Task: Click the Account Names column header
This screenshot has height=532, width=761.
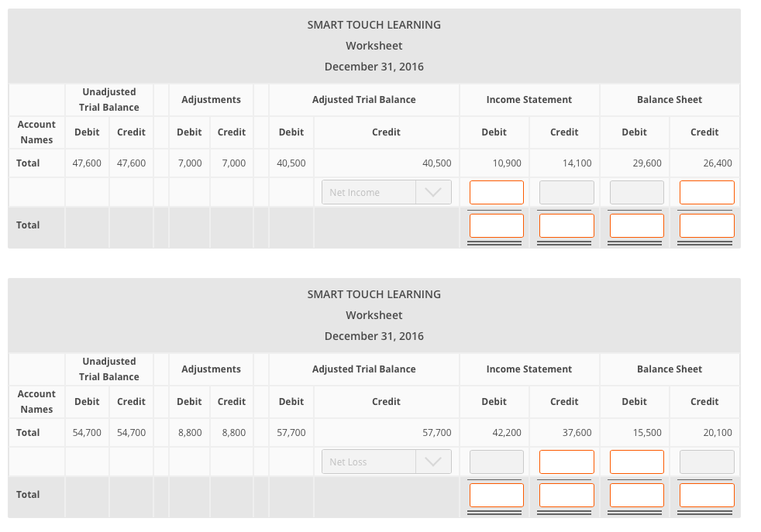Action: click(x=36, y=132)
